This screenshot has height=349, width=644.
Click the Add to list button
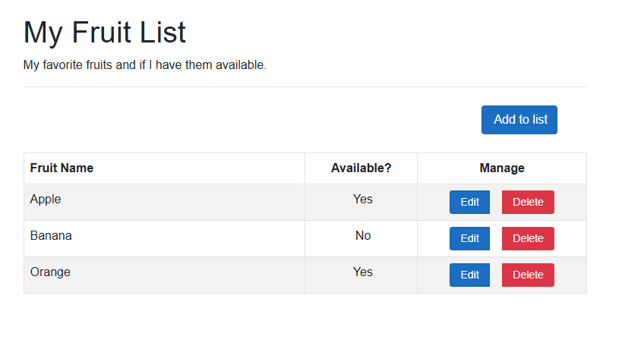tap(519, 120)
